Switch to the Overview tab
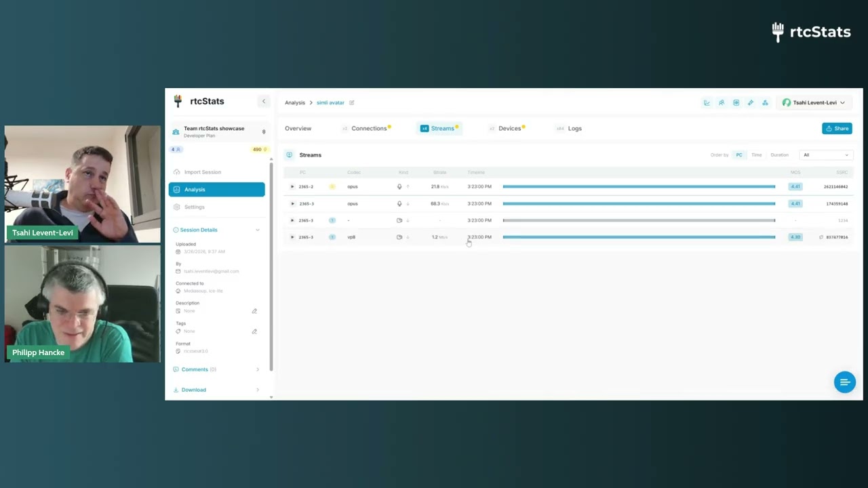Screen dimensions: 868x488 [298, 128]
